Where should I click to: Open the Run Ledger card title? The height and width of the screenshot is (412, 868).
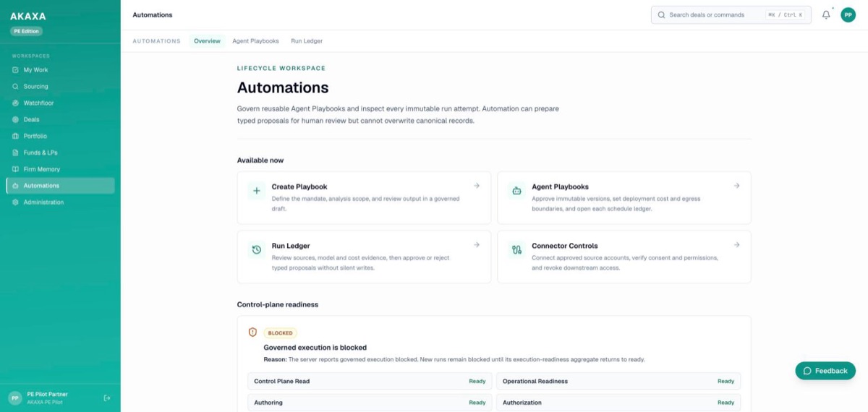tap(291, 246)
